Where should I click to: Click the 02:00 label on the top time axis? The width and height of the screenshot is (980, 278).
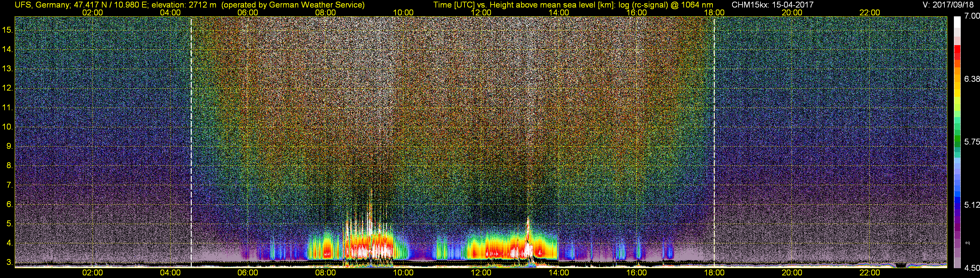[x=92, y=12]
